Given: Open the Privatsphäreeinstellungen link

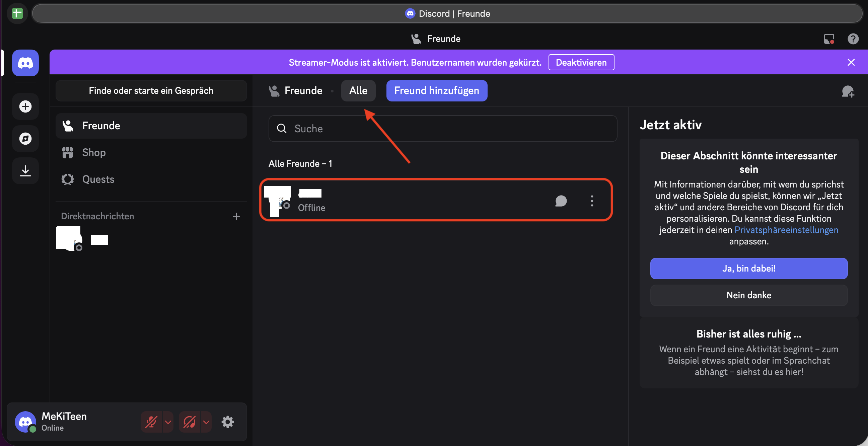Looking at the screenshot, I should coord(786,230).
